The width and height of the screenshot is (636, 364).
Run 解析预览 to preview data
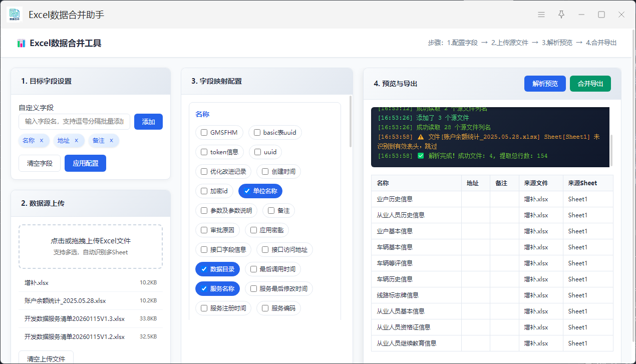[x=544, y=84]
